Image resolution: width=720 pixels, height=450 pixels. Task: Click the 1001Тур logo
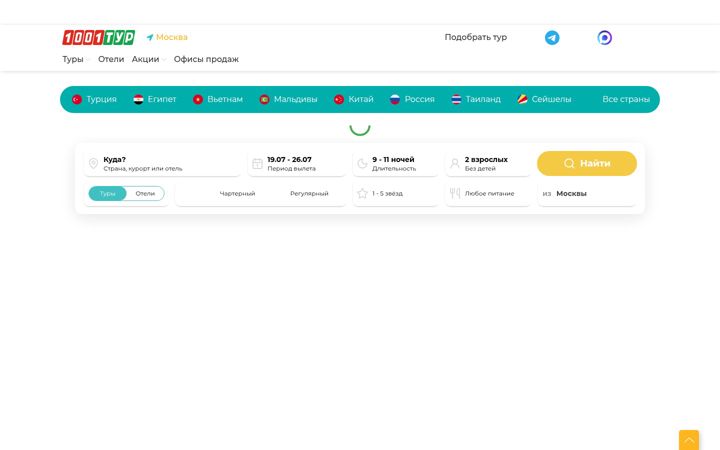pyautogui.click(x=99, y=38)
